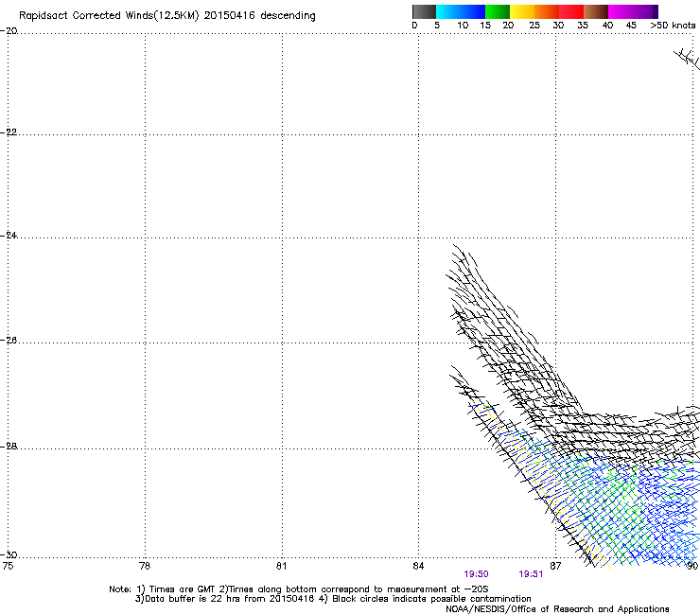Click the gray 0-5 knots color segment
700x615 pixels.
click(424, 11)
